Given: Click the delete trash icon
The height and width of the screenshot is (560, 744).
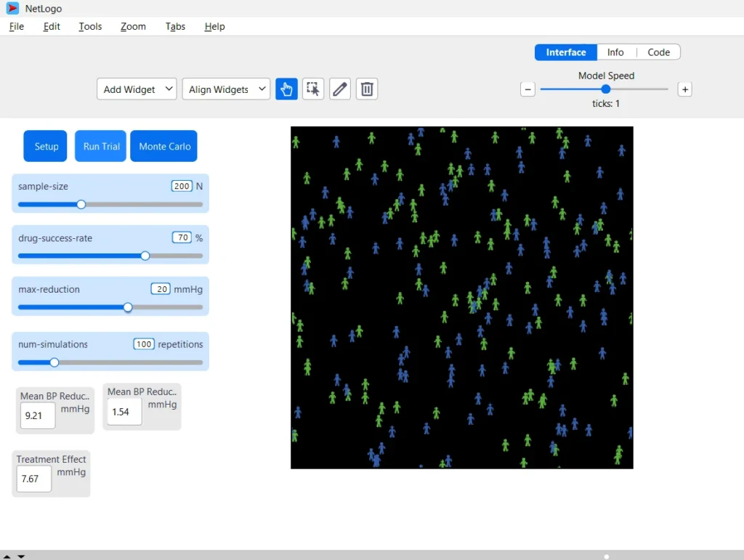Looking at the screenshot, I should [x=367, y=89].
